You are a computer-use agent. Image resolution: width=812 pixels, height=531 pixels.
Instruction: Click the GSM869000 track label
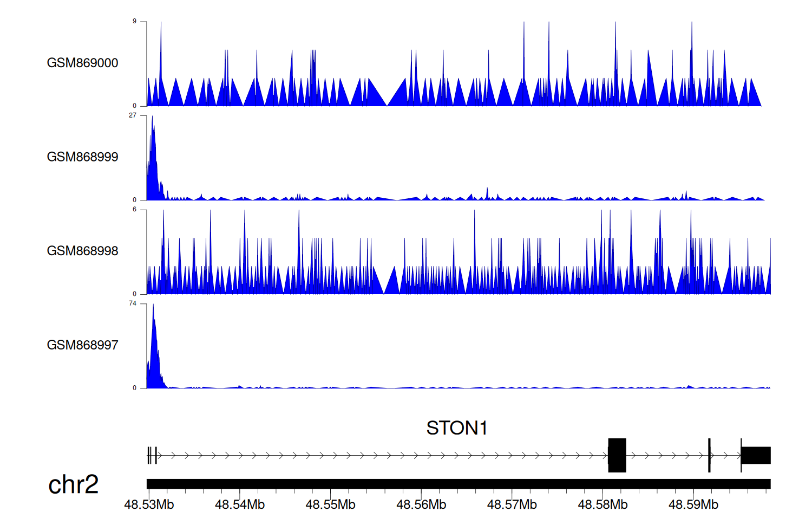coord(82,63)
